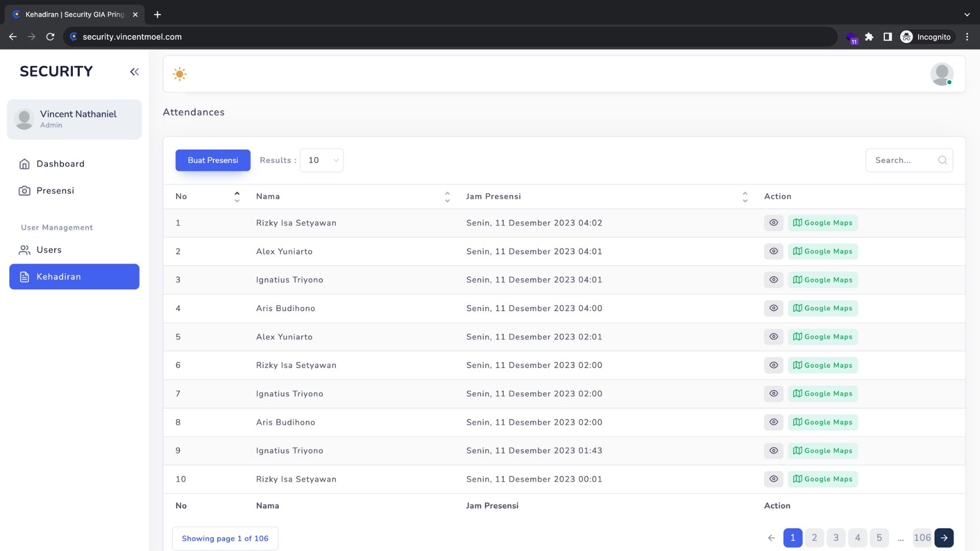
Task: Reload the page in browser toolbar
Action: (50, 37)
